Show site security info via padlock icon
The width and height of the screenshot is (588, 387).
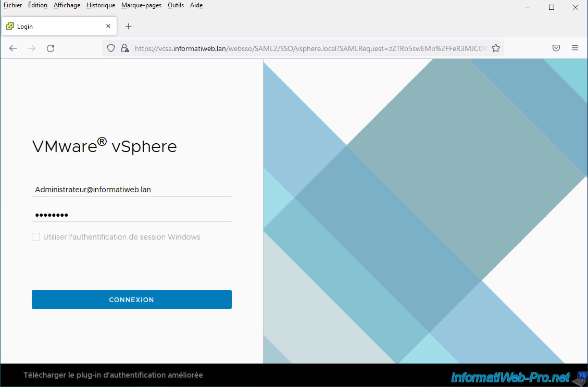pos(125,48)
